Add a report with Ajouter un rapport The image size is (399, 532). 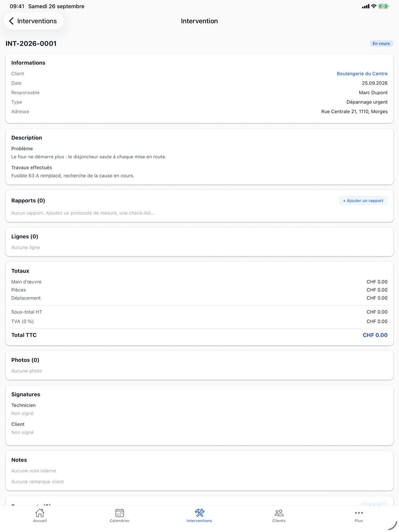click(x=363, y=201)
